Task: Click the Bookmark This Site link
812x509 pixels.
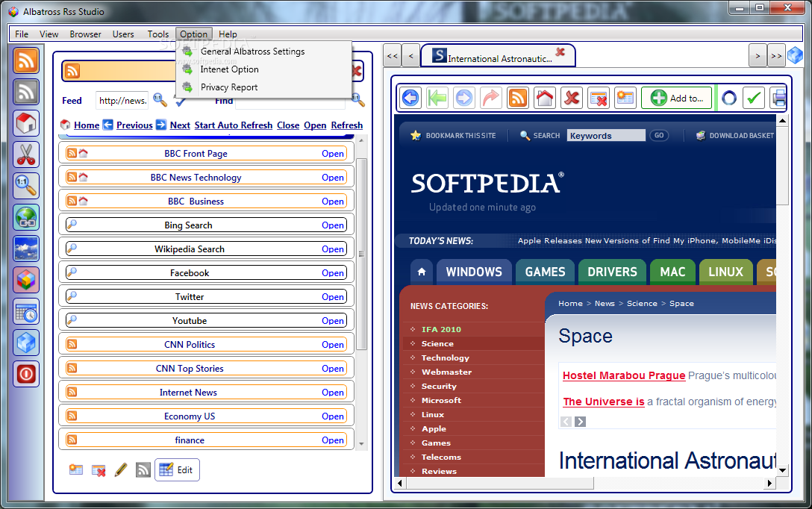Action: (453, 136)
